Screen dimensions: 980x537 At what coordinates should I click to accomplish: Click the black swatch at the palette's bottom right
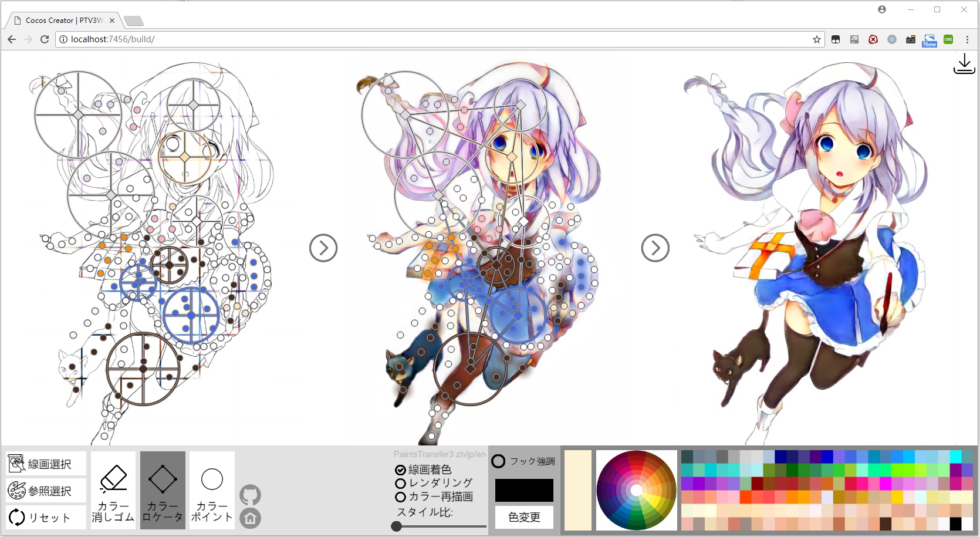click(x=955, y=524)
